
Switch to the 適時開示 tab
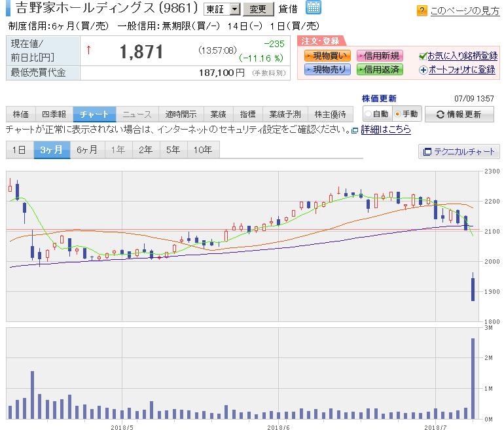[181, 114]
